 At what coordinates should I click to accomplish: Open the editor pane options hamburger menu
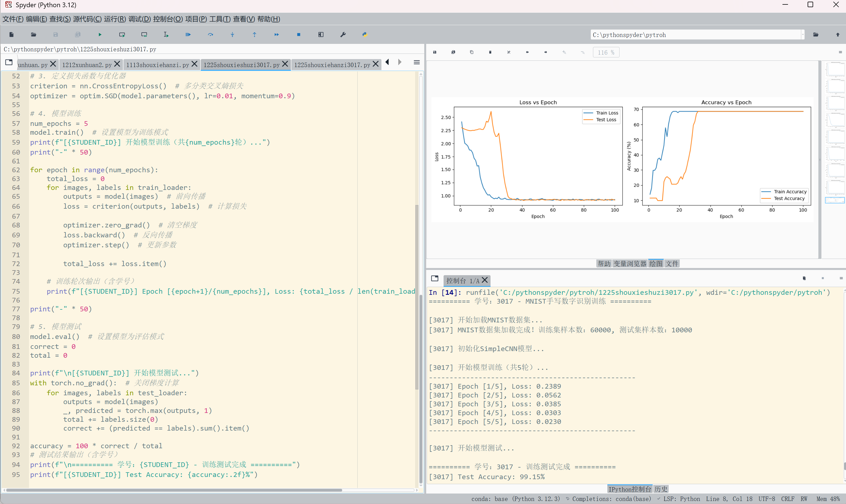point(417,62)
